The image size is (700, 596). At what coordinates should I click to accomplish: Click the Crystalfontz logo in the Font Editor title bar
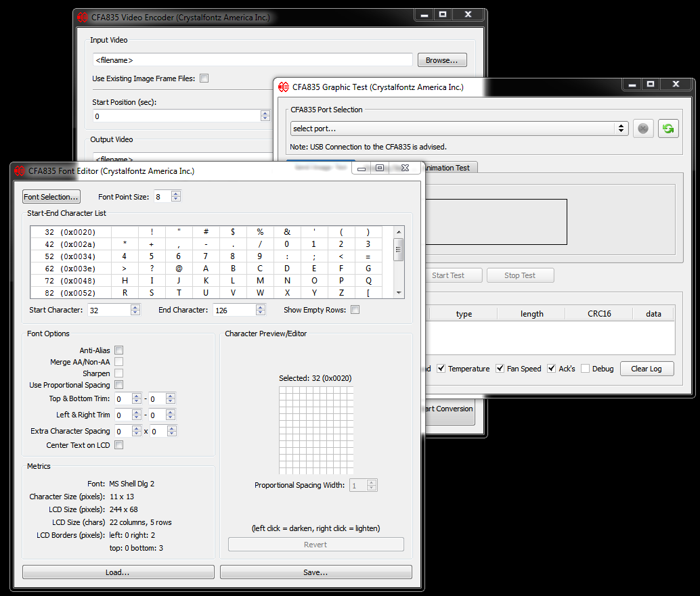pyautogui.click(x=19, y=171)
